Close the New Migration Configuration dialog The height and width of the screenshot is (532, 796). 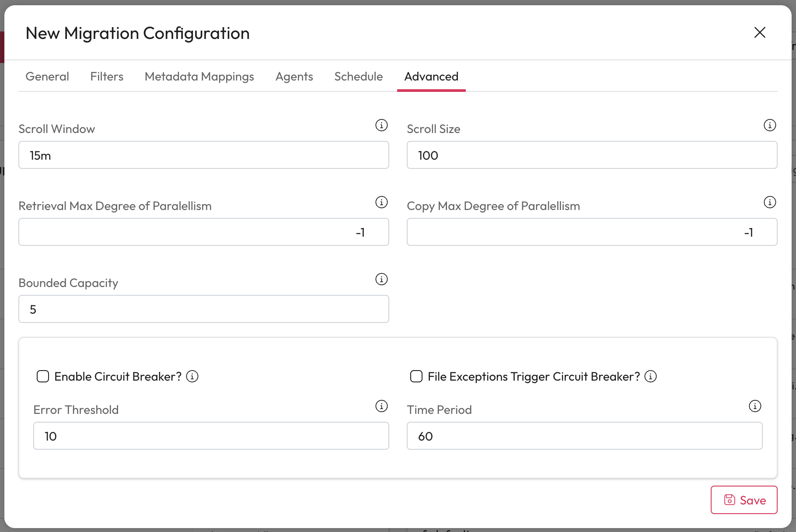click(x=760, y=32)
